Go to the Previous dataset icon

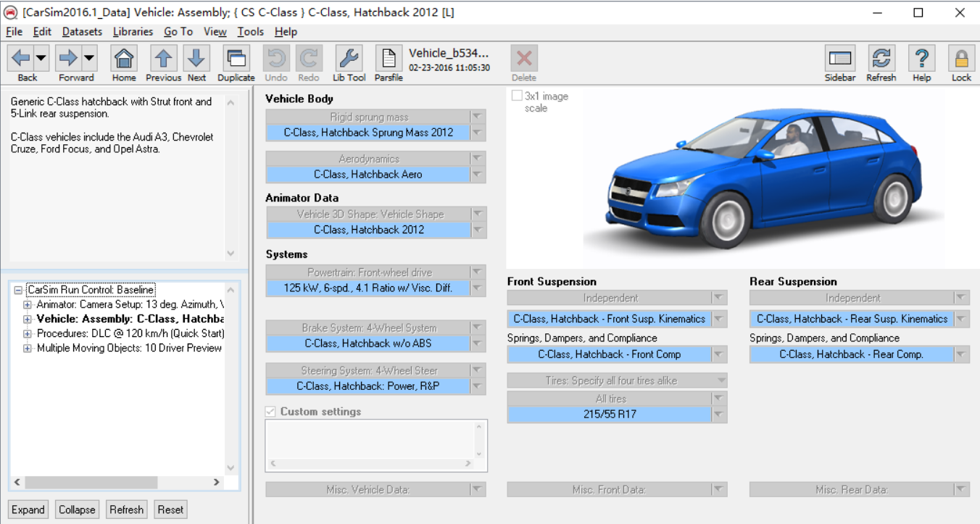[x=164, y=58]
